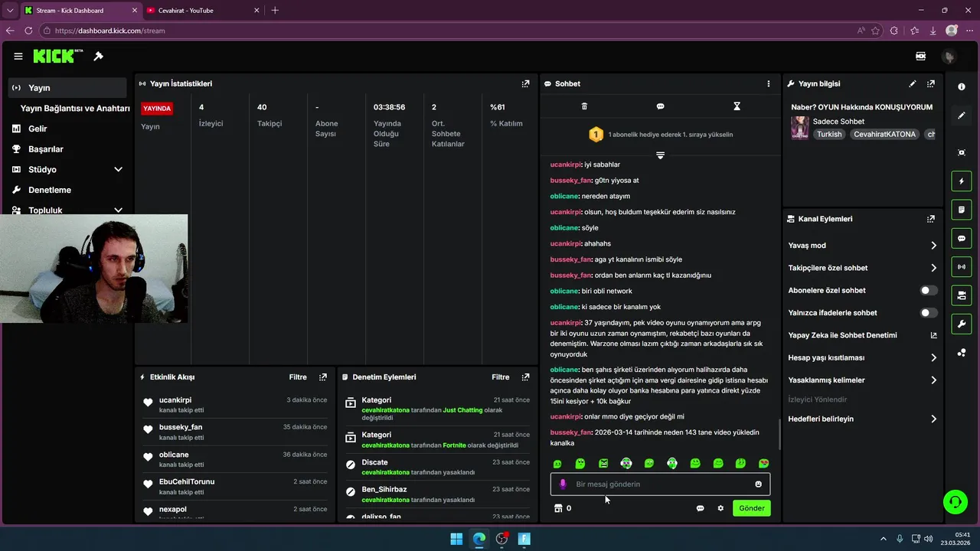Click the first green emote in emote row
Viewport: 980px width, 551px height.
coord(557,464)
